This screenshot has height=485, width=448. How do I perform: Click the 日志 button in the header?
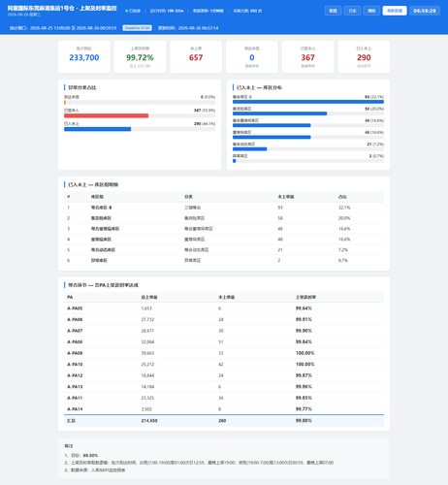352,11
